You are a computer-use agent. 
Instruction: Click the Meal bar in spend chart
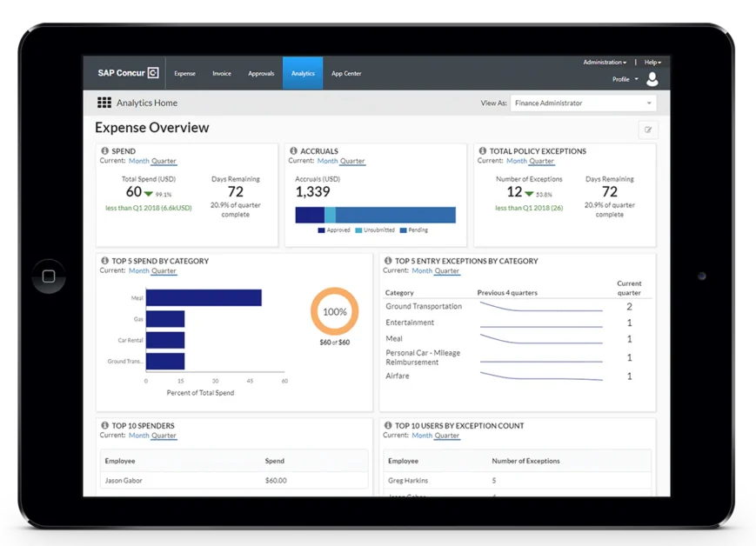tap(204, 297)
